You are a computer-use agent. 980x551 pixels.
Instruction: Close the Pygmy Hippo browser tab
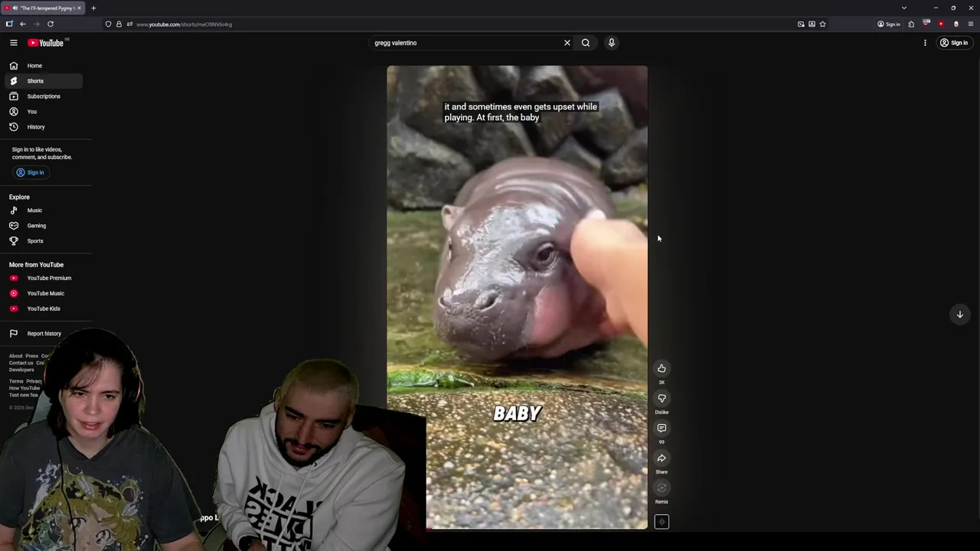[79, 8]
